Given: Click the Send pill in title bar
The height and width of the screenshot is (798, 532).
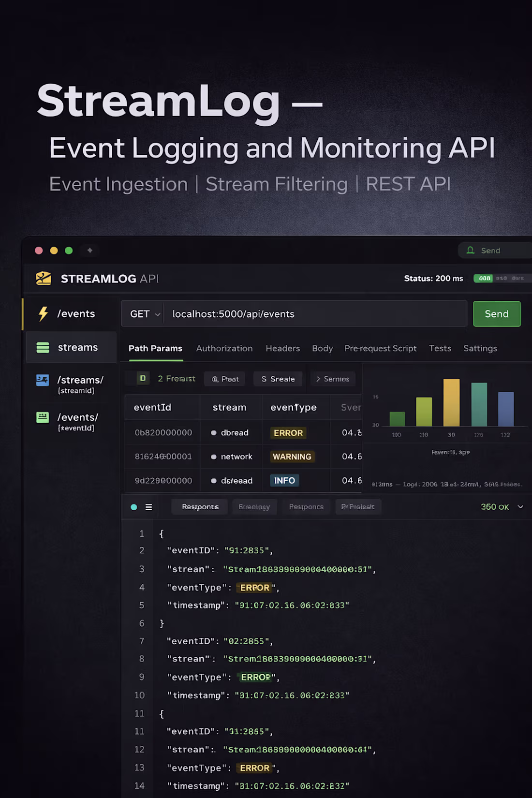Looking at the screenshot, I should pyautogui.click(x=495, y=250).
